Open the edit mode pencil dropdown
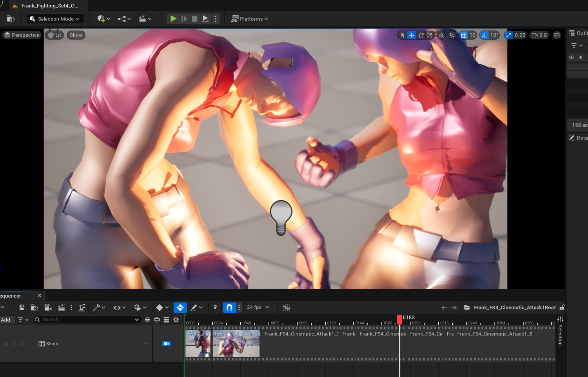 click(x=196, y=308)
